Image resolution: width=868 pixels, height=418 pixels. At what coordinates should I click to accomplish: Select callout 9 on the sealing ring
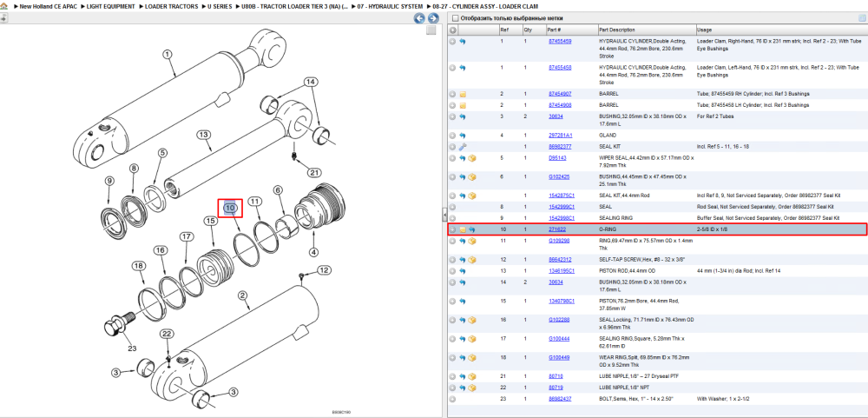coord(109,181)
